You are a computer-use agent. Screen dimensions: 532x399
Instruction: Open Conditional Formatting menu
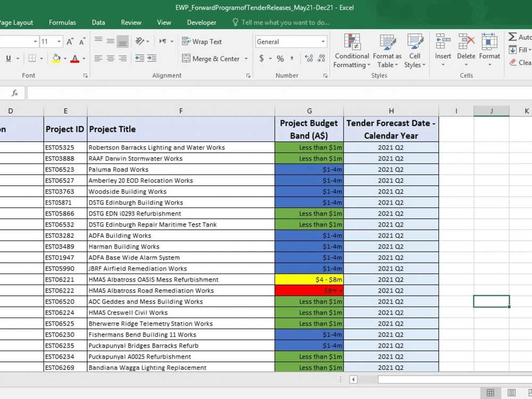tap(352, 51)
